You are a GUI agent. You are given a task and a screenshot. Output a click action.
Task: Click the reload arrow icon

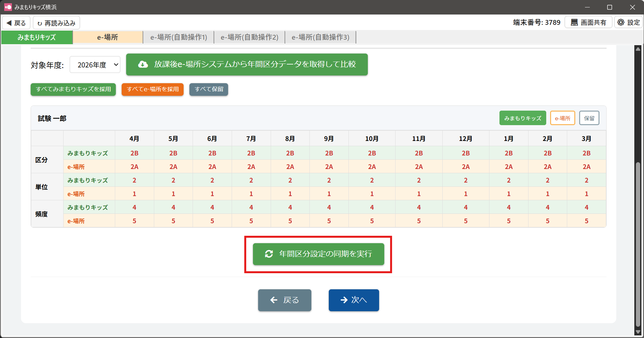40,23
